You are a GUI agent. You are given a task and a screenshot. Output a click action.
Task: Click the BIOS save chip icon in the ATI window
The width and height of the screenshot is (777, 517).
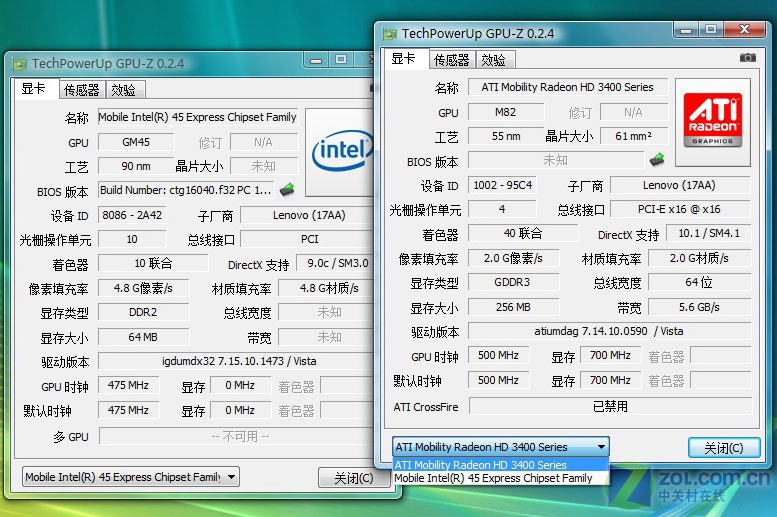(657, 160)
